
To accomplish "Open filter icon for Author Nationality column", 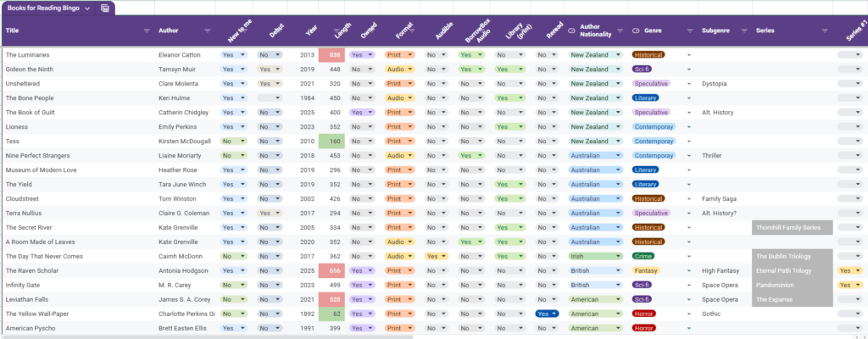I will (620, 31).
